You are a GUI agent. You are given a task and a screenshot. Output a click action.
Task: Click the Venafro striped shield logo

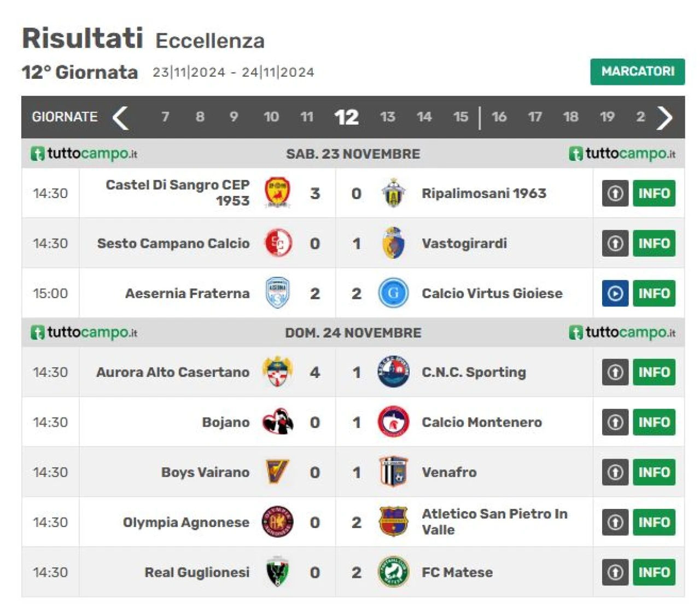coord(393,472)
